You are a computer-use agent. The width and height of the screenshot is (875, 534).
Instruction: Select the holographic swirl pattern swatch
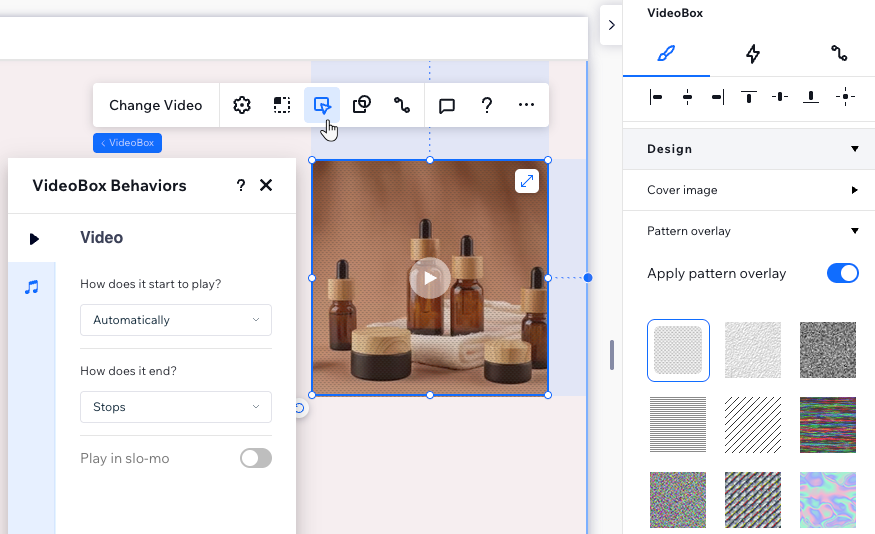coord(828,500)
